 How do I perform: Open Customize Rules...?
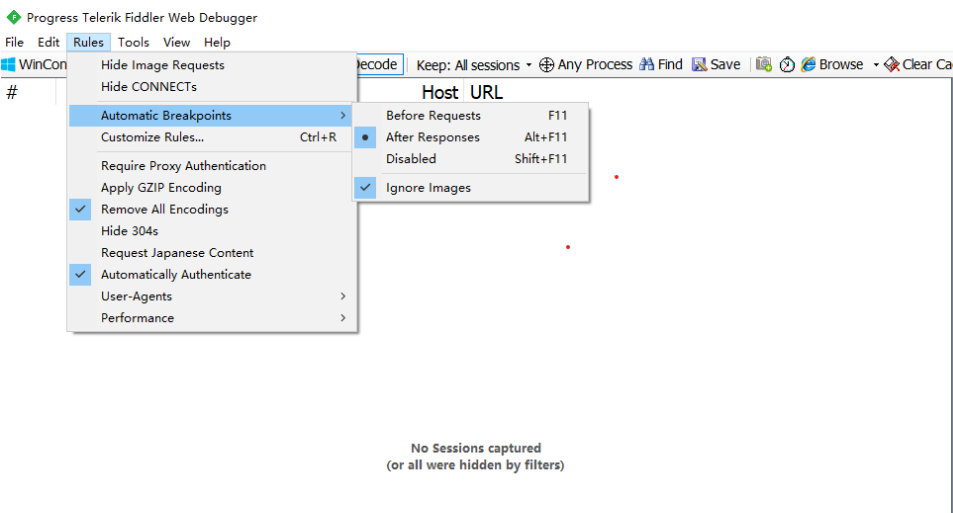pos(212,137)
